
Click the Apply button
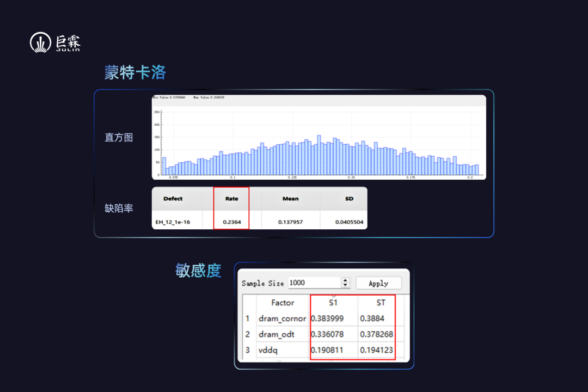(x=378, y=283)
